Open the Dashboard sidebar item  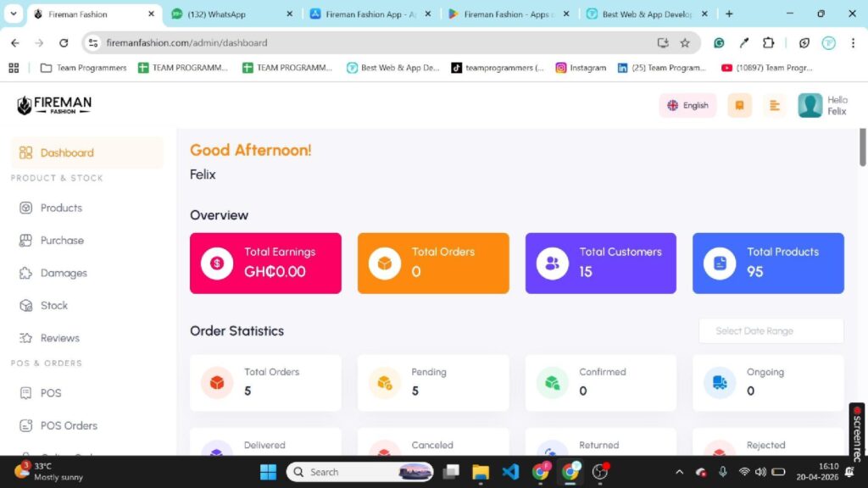pyautogui.click(x=87, y=152)
